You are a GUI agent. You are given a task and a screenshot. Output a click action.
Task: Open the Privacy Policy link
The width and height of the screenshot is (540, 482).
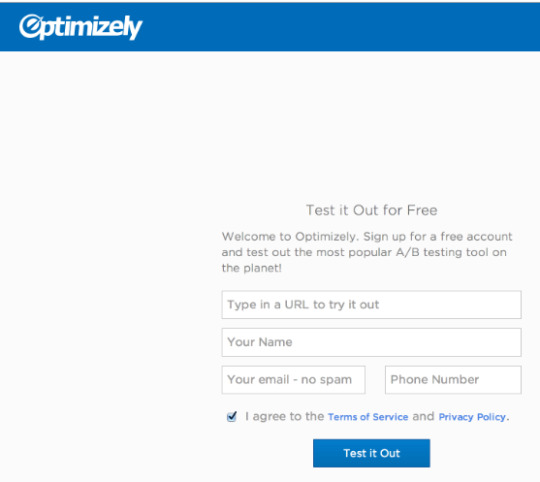pos(472,417)
